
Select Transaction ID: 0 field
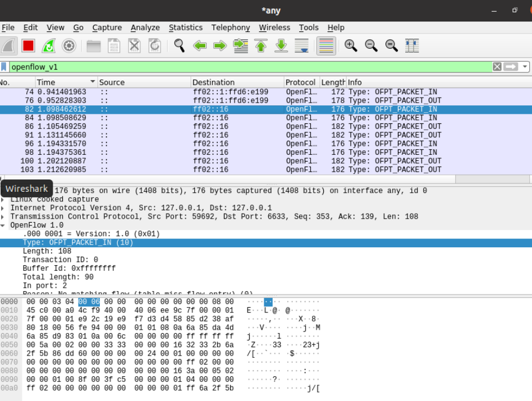(x=266, y=260)
